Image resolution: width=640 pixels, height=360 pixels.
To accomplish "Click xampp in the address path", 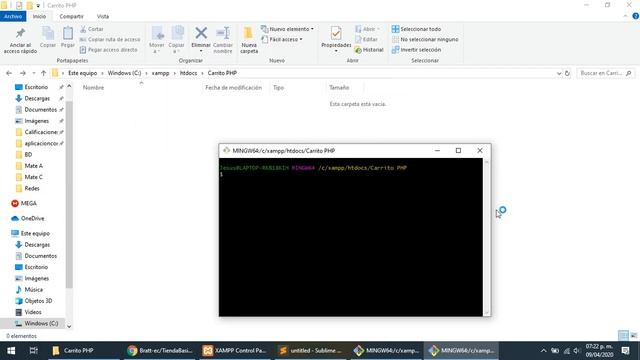I will click(160, 73).
